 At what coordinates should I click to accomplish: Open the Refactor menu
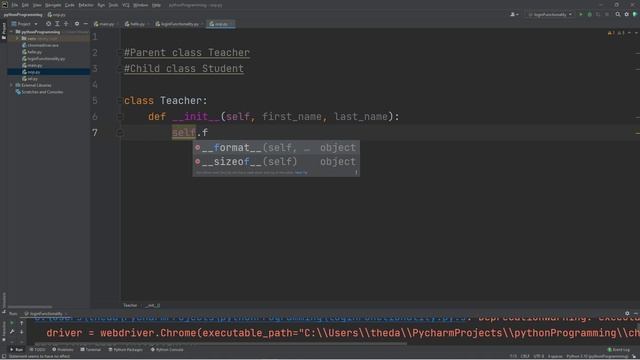86,5
